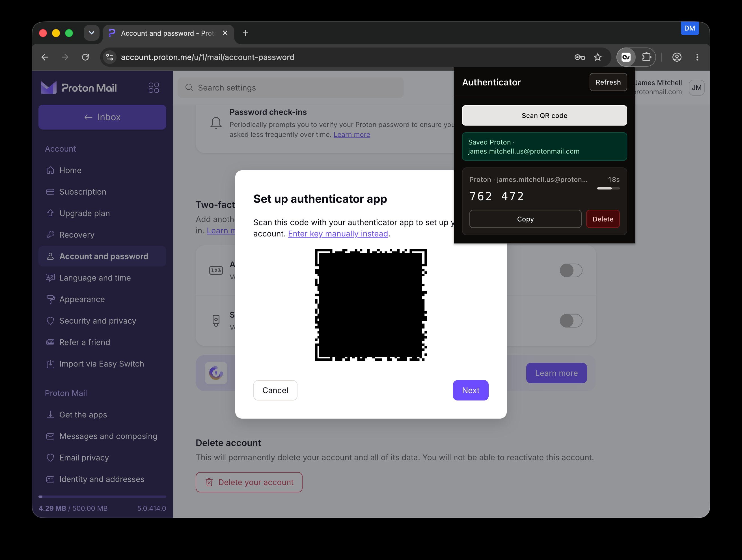
Task: Click the bell icon beside Password check-ins
Action: pyautogui.click(x=216, y=123)
